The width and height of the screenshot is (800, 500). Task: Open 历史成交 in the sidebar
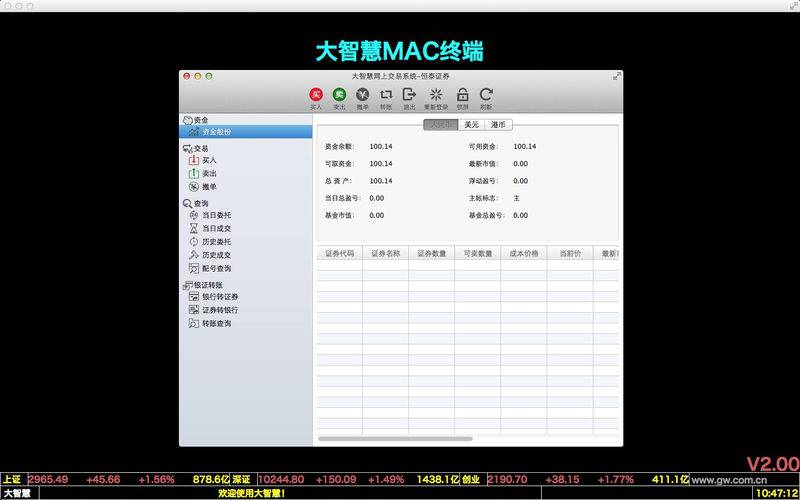click(x=216, y=255)
